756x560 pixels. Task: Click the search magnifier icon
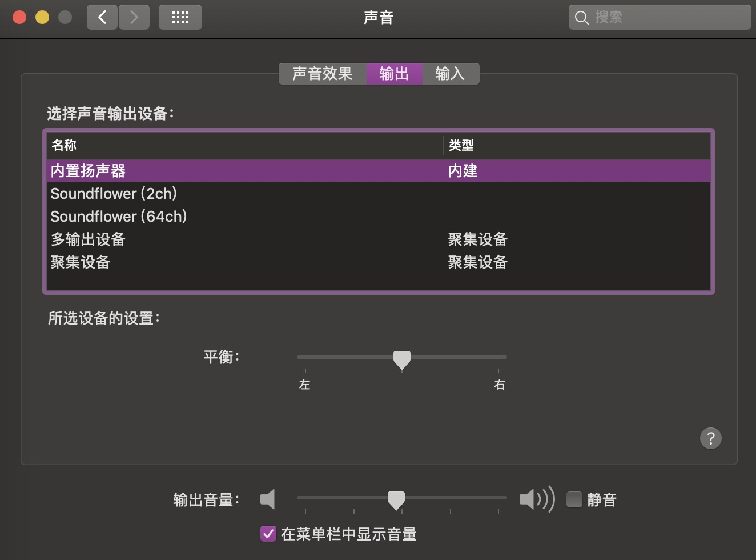(581, 18)
